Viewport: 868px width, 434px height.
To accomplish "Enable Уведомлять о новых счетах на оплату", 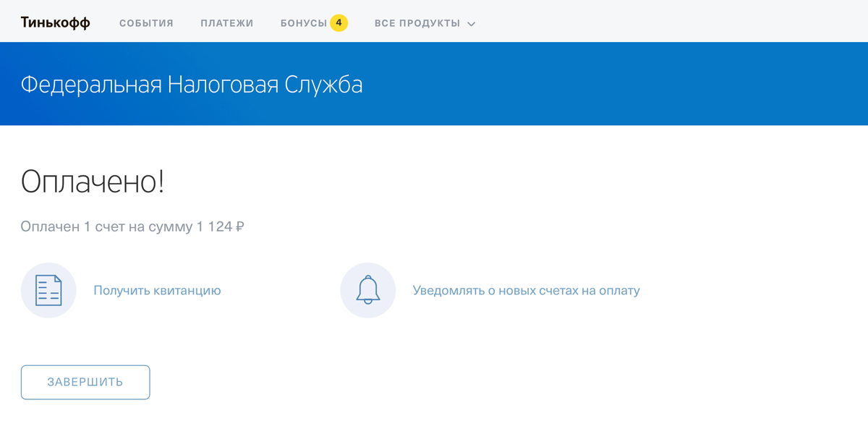I will pyautogui.click(x=526, y=291).
